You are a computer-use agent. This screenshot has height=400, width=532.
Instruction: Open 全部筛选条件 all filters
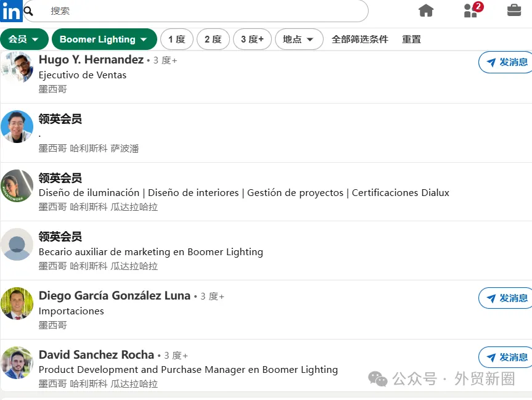click(x=359, y=39)
